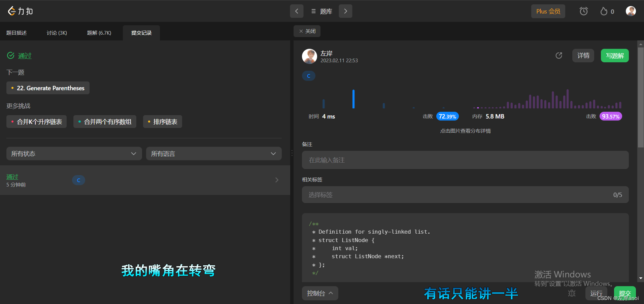The width and height of the screenshot is (644, 304).
Task: Click the username 左岸
Action: tap(327, 53)
